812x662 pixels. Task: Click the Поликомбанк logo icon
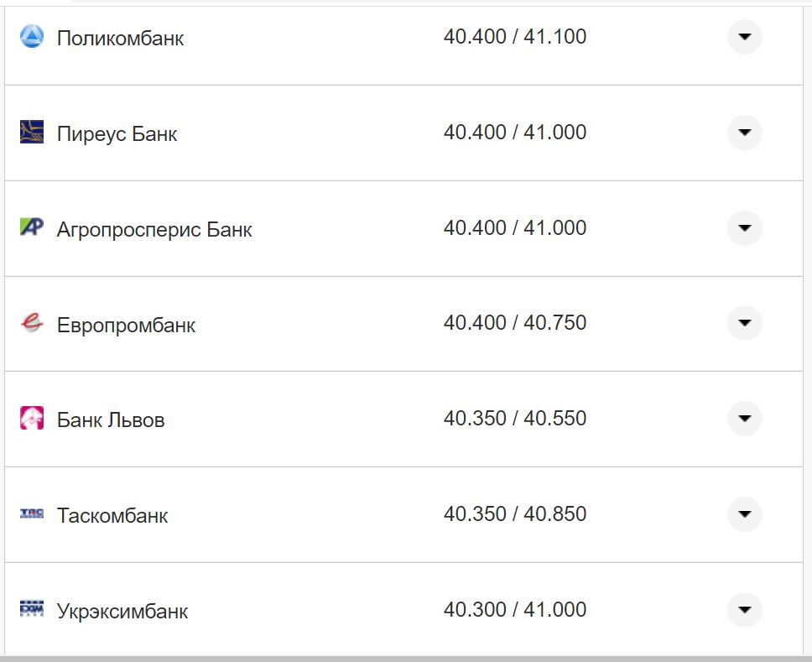[29, 36]
